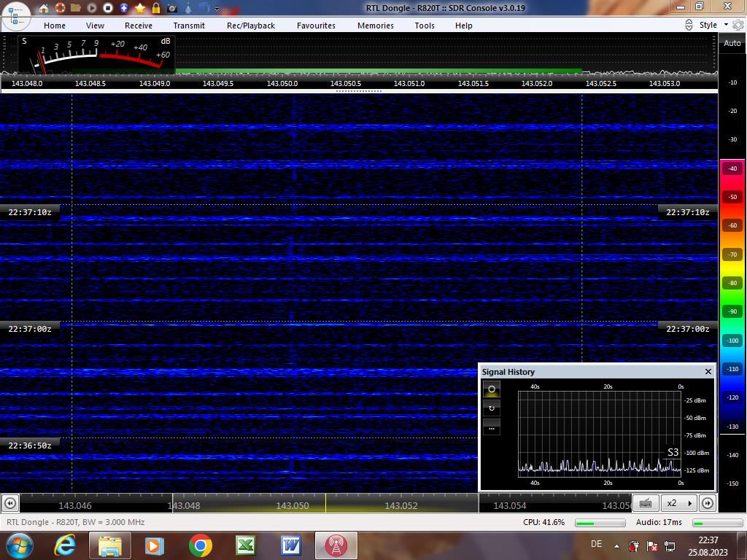Click the grey Play icon in toolbar
This screenshot has height=560, width=747.
click(x=91, y=7)
